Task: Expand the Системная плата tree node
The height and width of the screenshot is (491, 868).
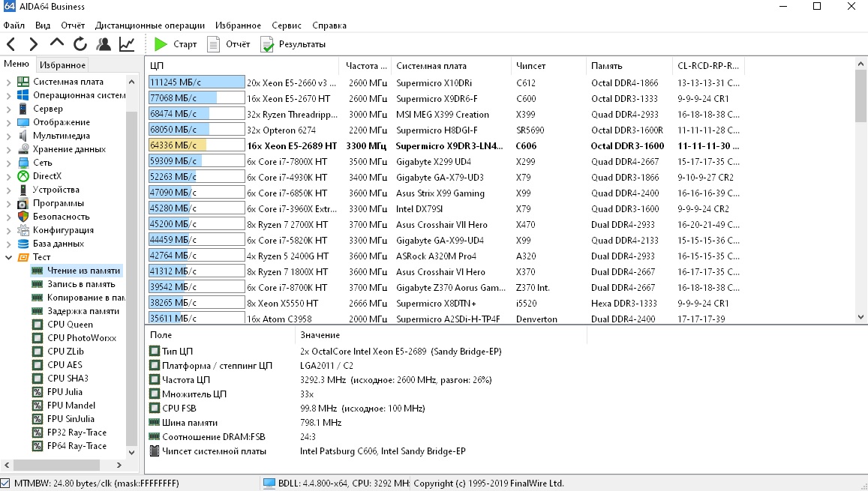Action: pos(8,82)
